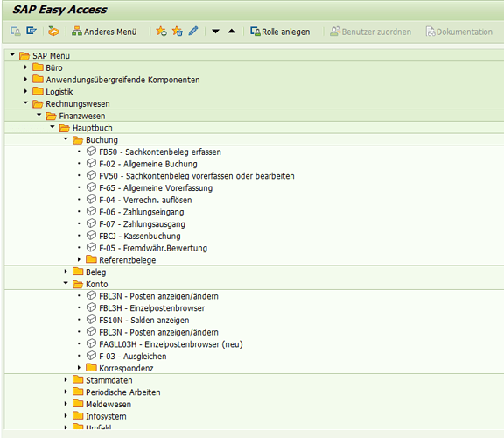Click the user menu icon in the toolbar

(x=16, y=32)
